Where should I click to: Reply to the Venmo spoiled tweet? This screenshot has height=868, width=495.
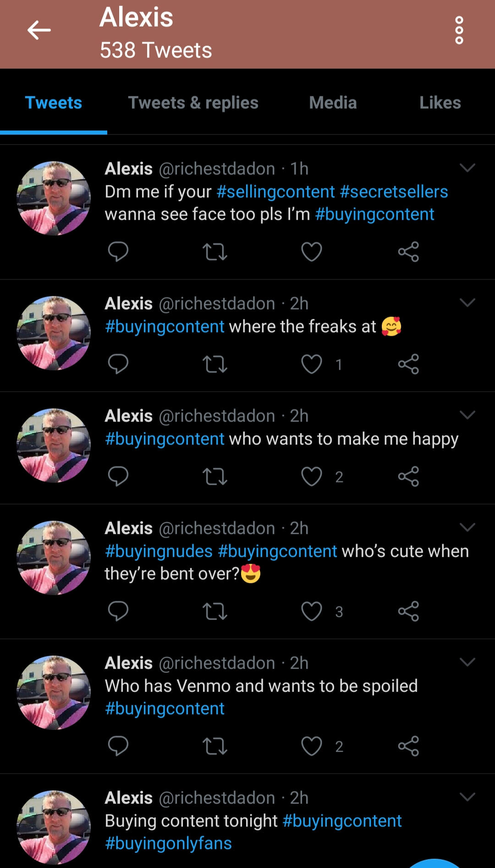(x=118, y=746)
